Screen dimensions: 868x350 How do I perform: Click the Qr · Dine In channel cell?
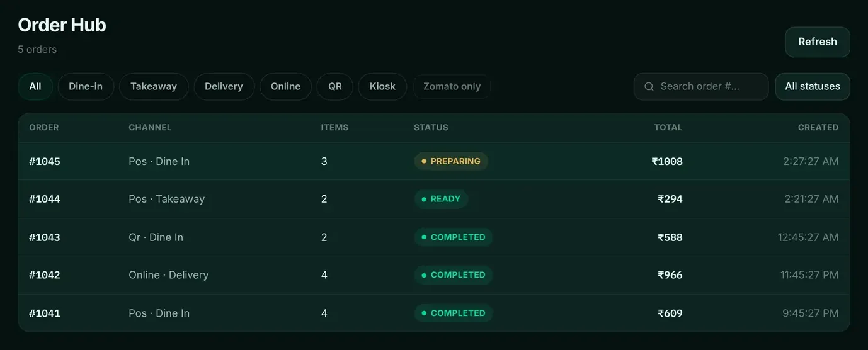(x=156, y=237)
